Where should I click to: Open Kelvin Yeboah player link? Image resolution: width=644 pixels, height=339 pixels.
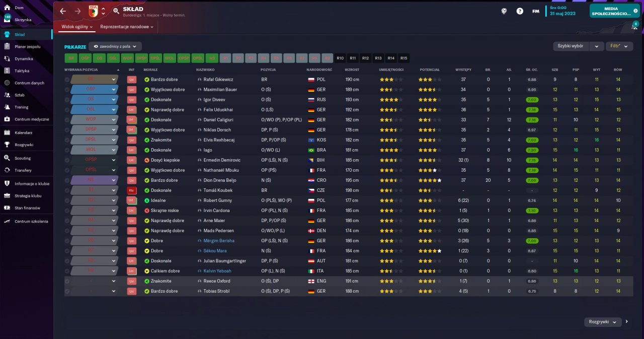(217, 271)
